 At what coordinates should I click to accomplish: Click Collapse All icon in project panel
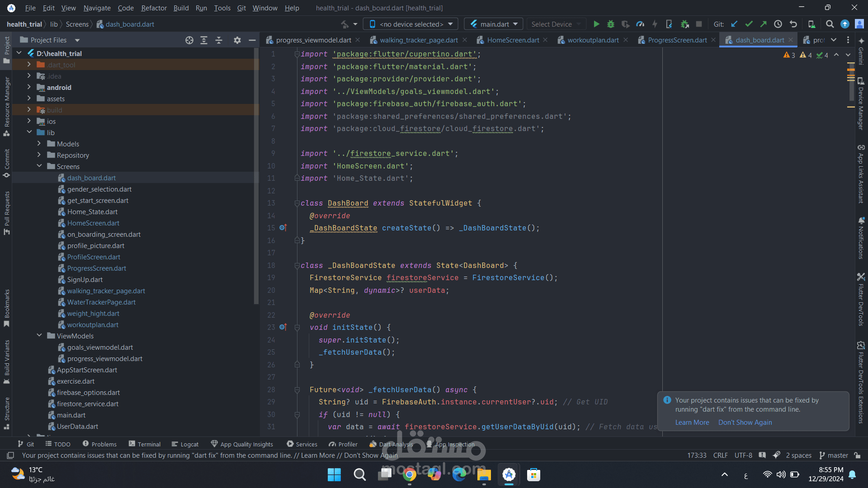coord(219,40)
